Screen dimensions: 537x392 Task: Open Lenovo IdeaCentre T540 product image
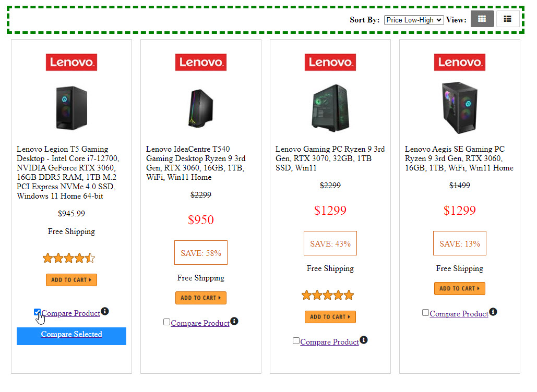tap(201, 107)
